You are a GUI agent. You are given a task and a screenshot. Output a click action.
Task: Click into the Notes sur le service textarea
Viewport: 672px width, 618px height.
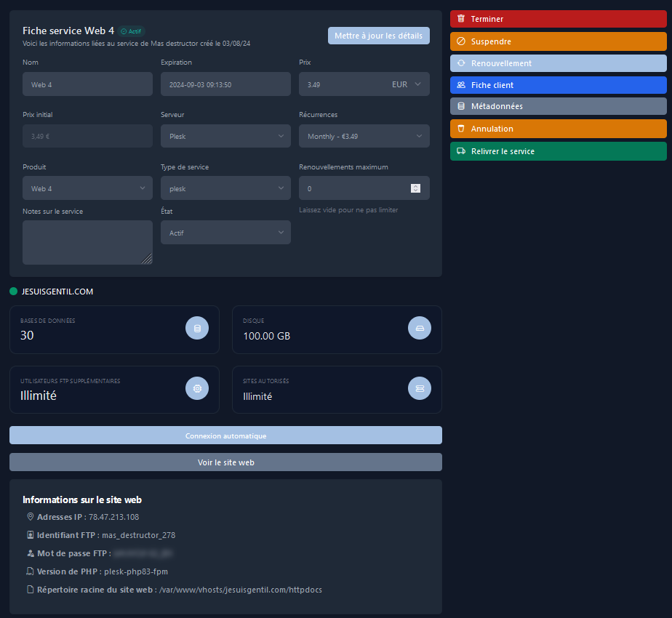[87, 242]
